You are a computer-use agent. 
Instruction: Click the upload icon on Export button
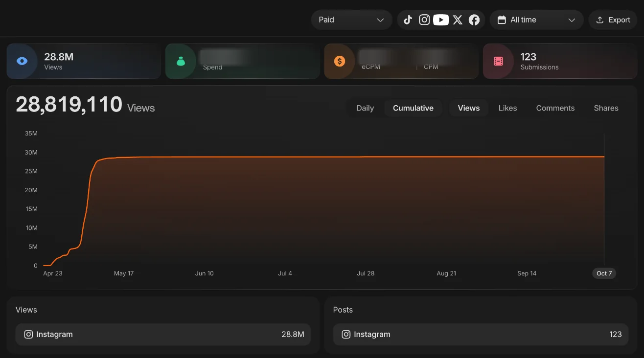599,20
